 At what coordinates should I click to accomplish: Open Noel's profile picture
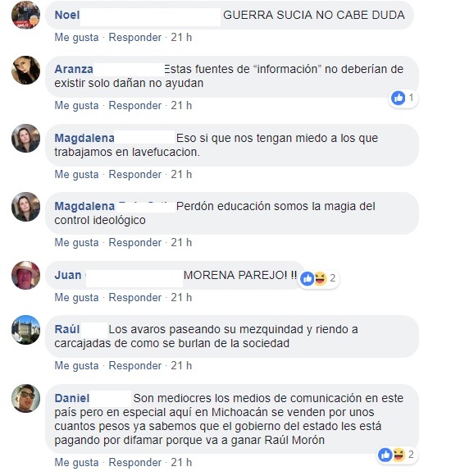(25, 15)
